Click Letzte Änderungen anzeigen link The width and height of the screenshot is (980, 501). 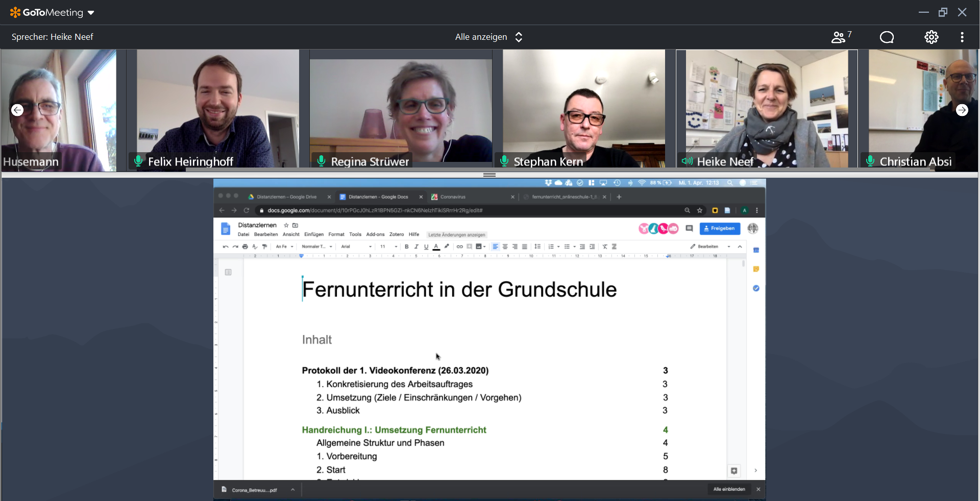456,235
